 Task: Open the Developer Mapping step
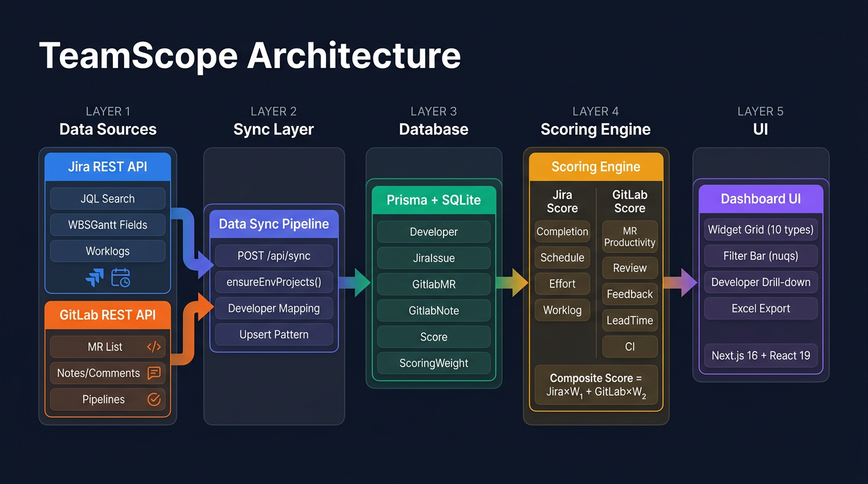coord(273,308)
